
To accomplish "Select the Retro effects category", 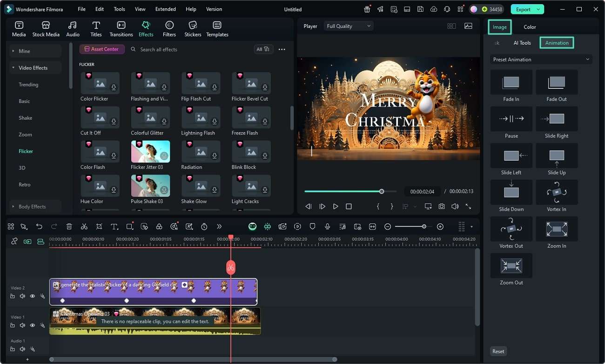I will [24, 185].
